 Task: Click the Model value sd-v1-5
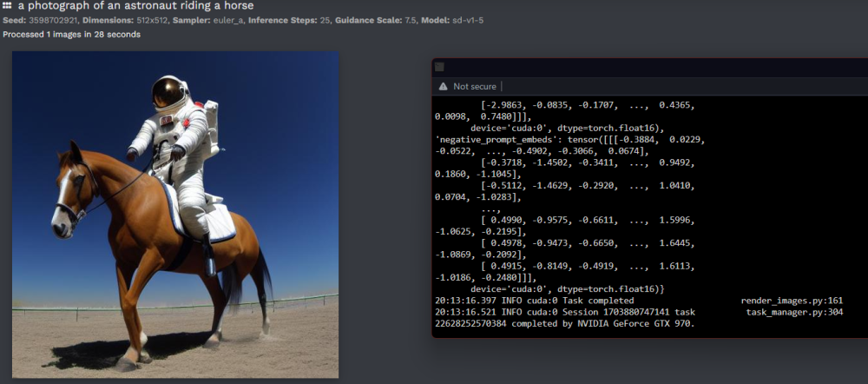467,21
